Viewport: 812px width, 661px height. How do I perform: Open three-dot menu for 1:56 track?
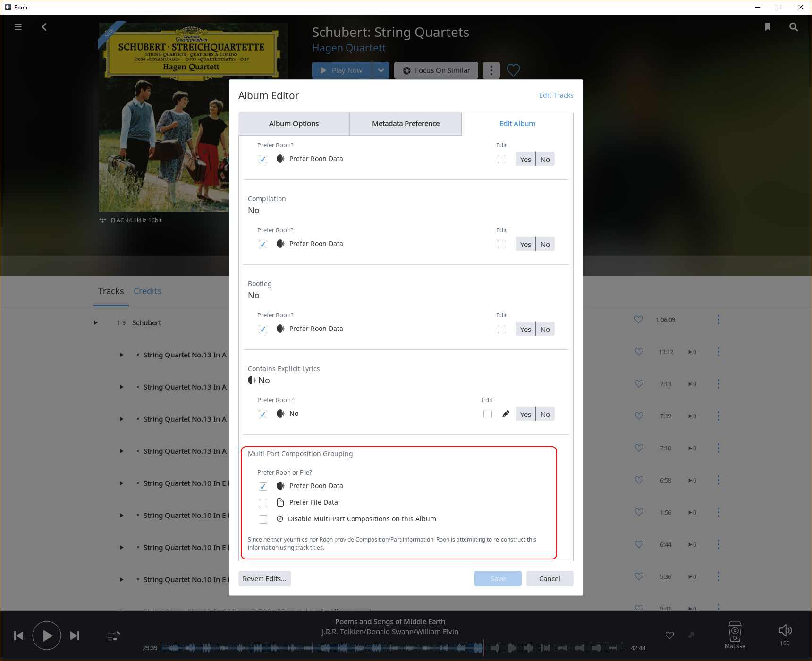719,512
